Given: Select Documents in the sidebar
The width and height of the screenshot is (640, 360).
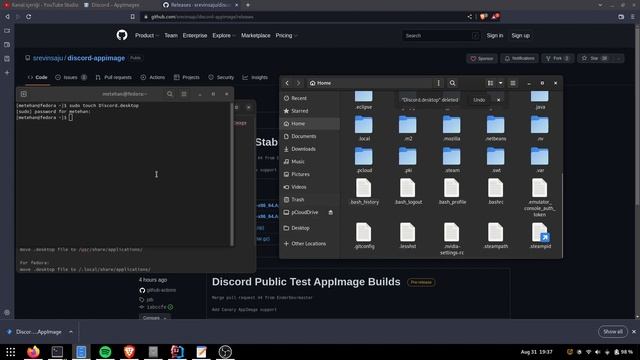Looking at the screenshot, I should (309, 136).
